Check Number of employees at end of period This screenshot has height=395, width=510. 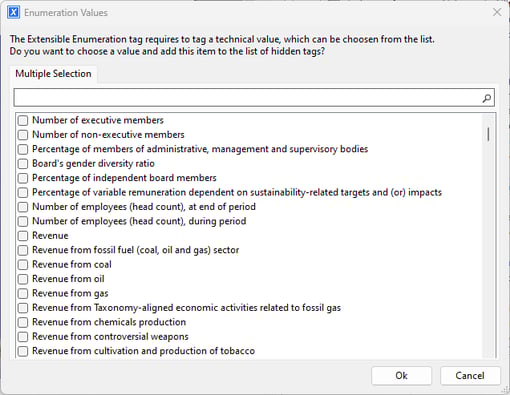click(x=23, y=207)
